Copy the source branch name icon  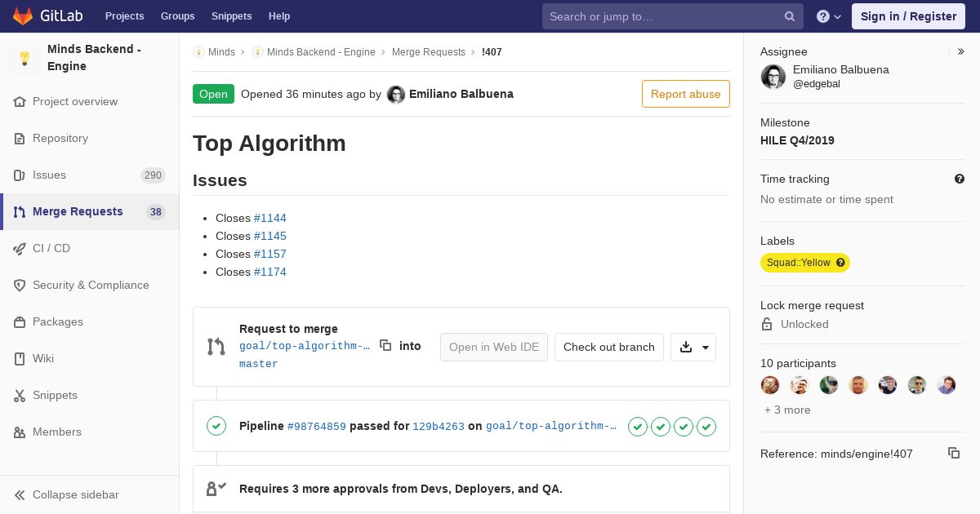pos(385,345)
